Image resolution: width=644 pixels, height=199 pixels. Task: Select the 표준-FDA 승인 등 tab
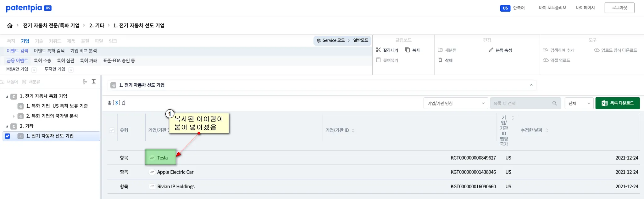point(119,60)
